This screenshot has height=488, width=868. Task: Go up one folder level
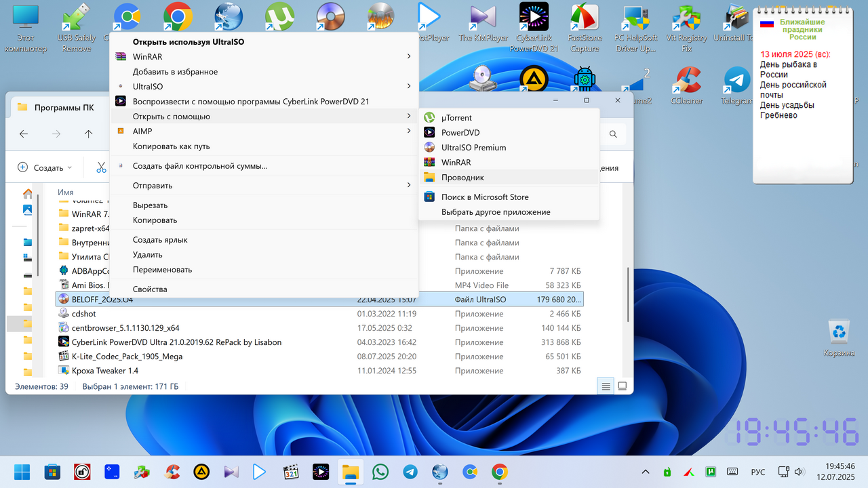click(x=88, y=134)
